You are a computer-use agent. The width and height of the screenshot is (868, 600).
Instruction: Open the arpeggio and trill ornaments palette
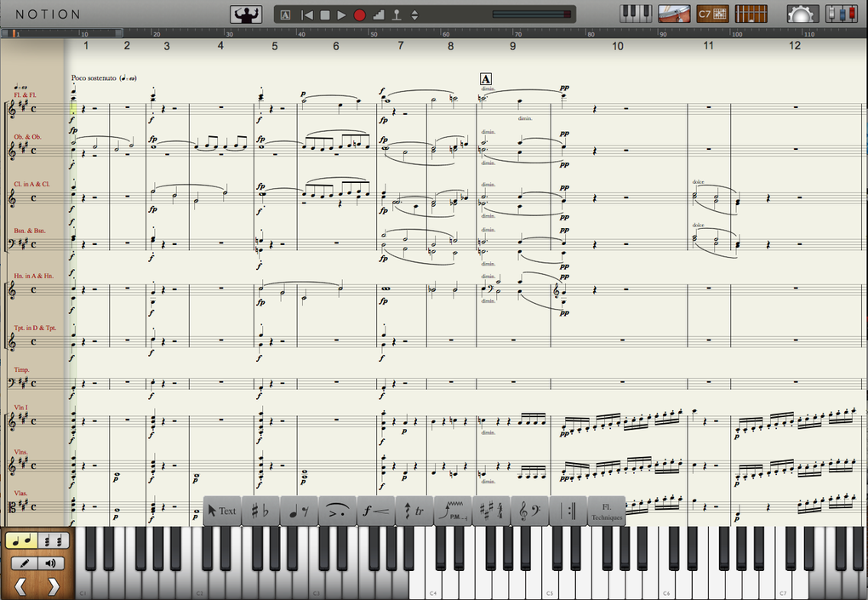[x=414, y=511]
